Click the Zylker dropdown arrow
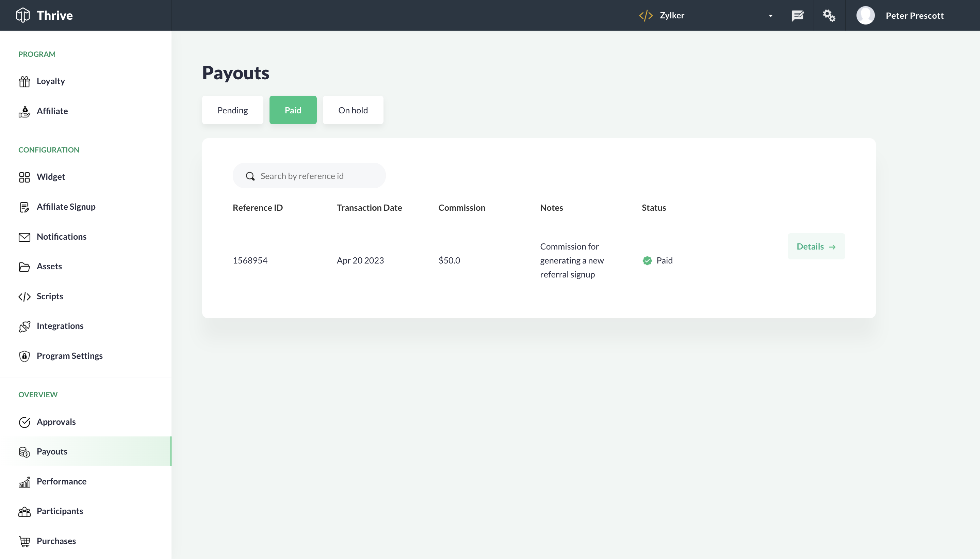Screen dimensions: 980x559 pyautogui.click(x=770, y=16)
